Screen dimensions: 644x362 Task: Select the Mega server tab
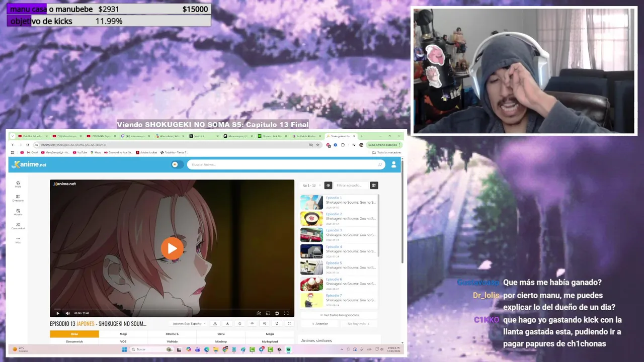tap(270, 334)
